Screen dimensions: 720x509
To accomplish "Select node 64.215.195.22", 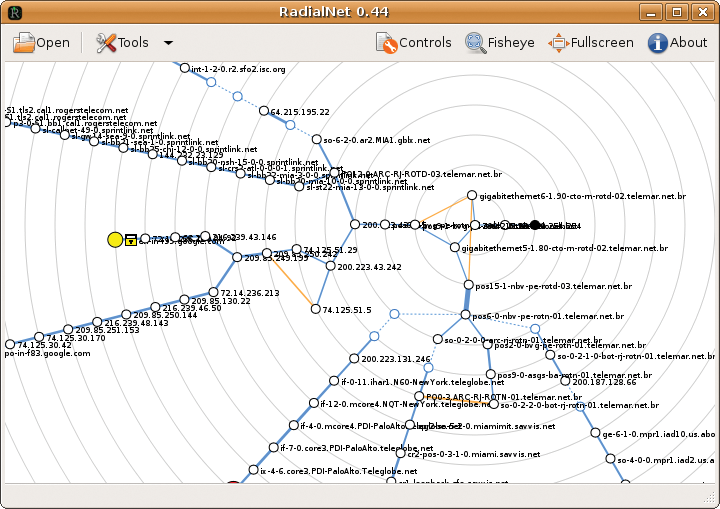I will point(264,111).
